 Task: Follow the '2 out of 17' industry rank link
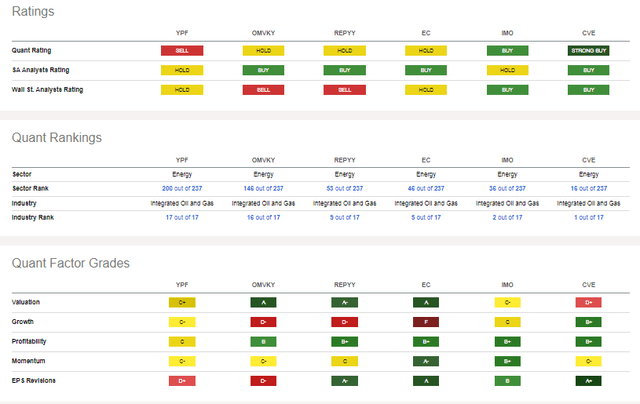coord(507,218)
